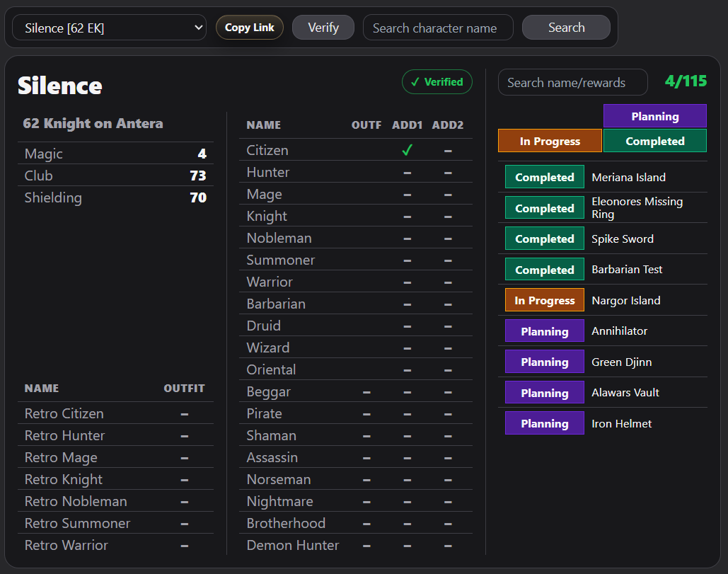The width and height of the screenshot is (728, 574).
Task: Toggle the Citizen ADD2 dash
Action: click(448, 151)
